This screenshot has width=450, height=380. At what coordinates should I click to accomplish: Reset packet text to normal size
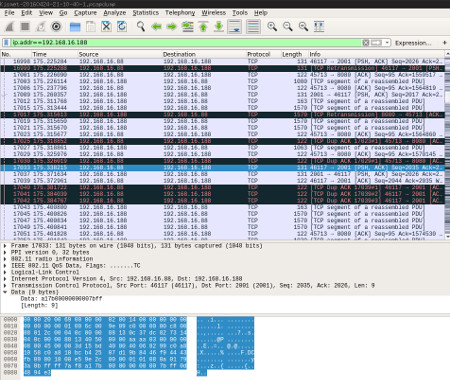tap(303, 27)
